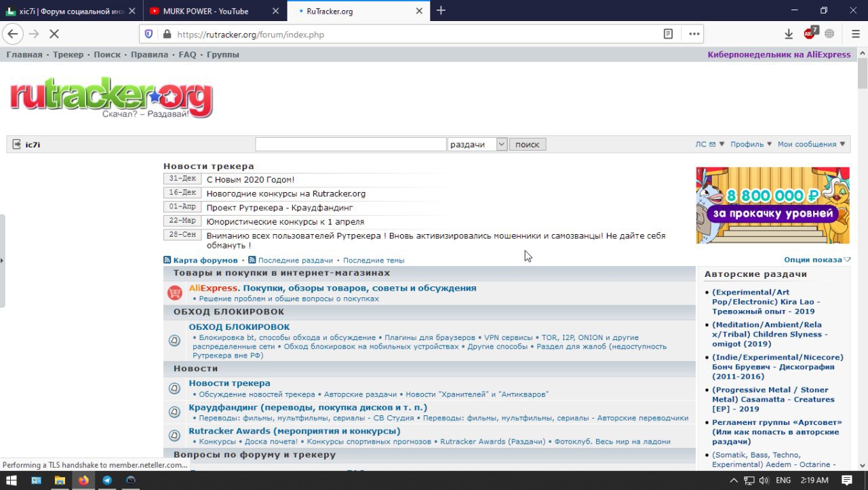
Task: Click the Firefox back arrow button
Action: click(x=12, y=34)
